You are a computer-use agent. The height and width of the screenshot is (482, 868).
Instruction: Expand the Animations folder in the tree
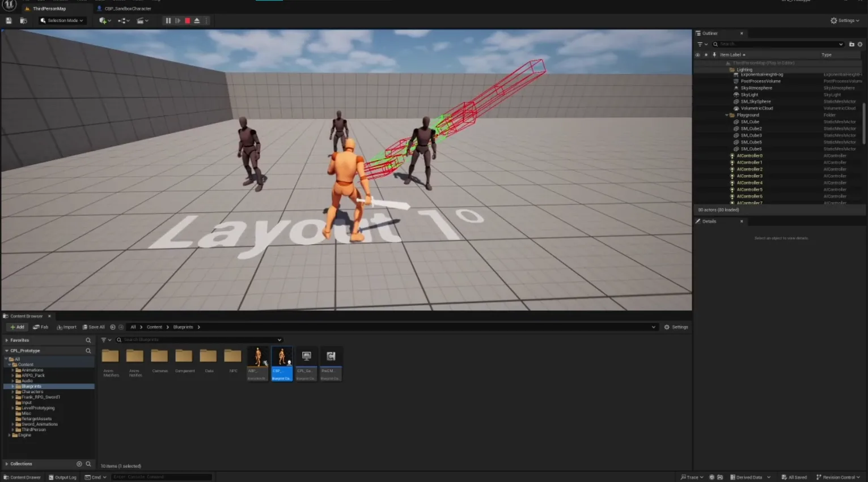coord(12,370)
